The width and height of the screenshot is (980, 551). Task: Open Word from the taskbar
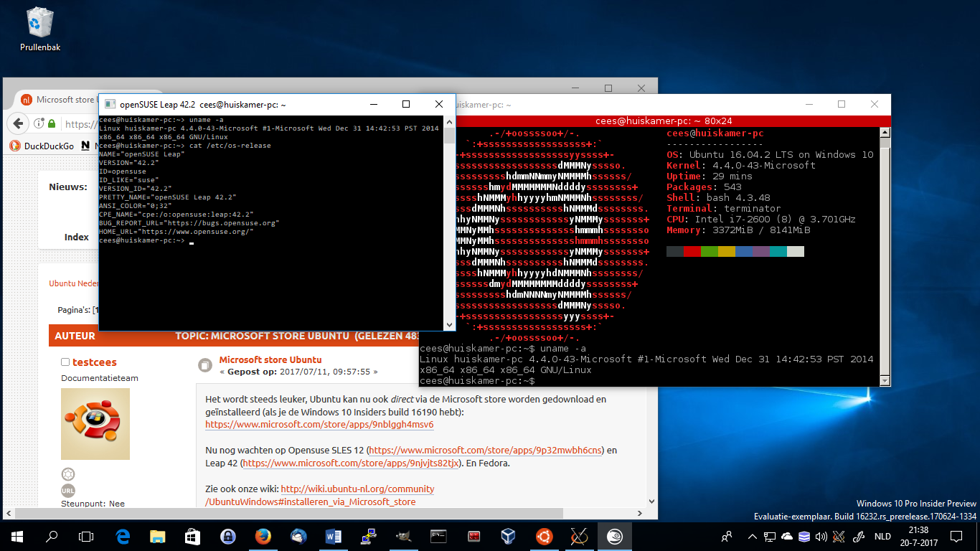(333, 536)
